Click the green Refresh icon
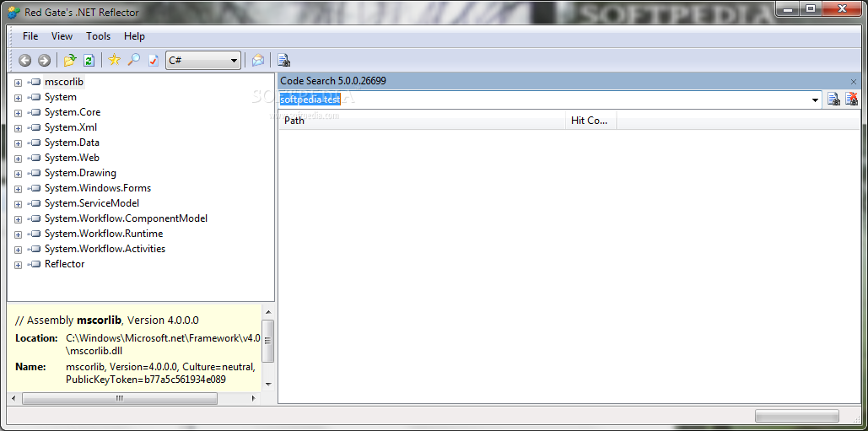Image resolution: width=868 pixels, height=431 pixels. (89, 61)
